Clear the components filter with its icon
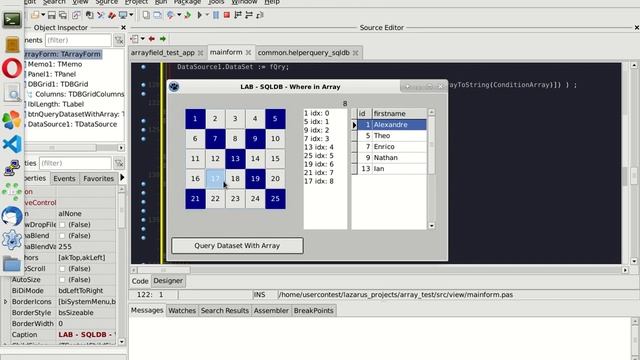The height and width of the screenshot is (360, 640). [x=119, y=40]
